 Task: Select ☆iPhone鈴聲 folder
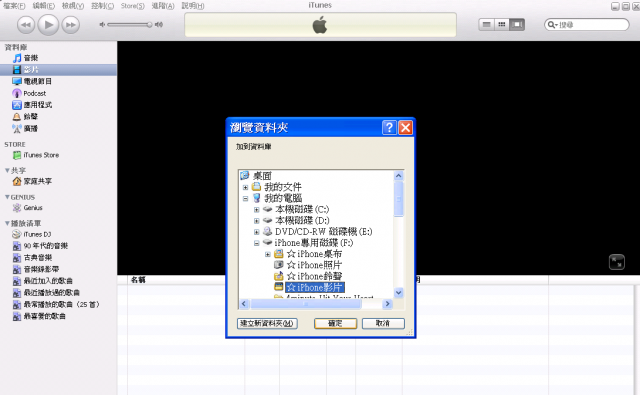314,276
